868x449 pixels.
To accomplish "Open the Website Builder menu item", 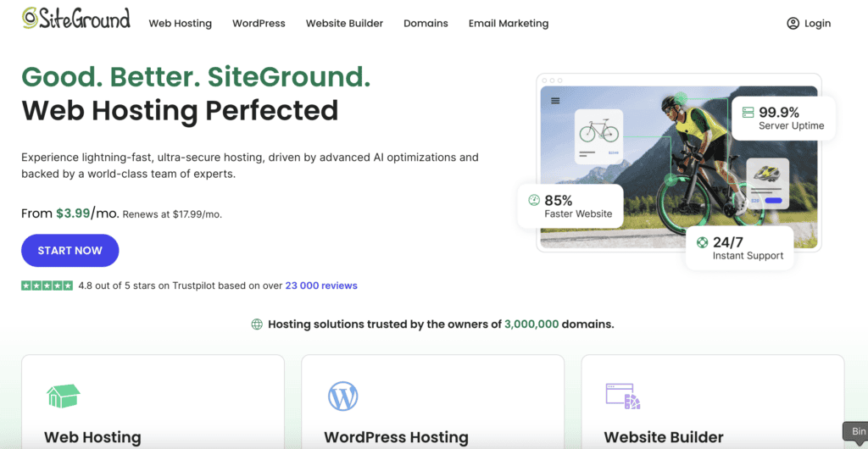I will pos(344,23).
